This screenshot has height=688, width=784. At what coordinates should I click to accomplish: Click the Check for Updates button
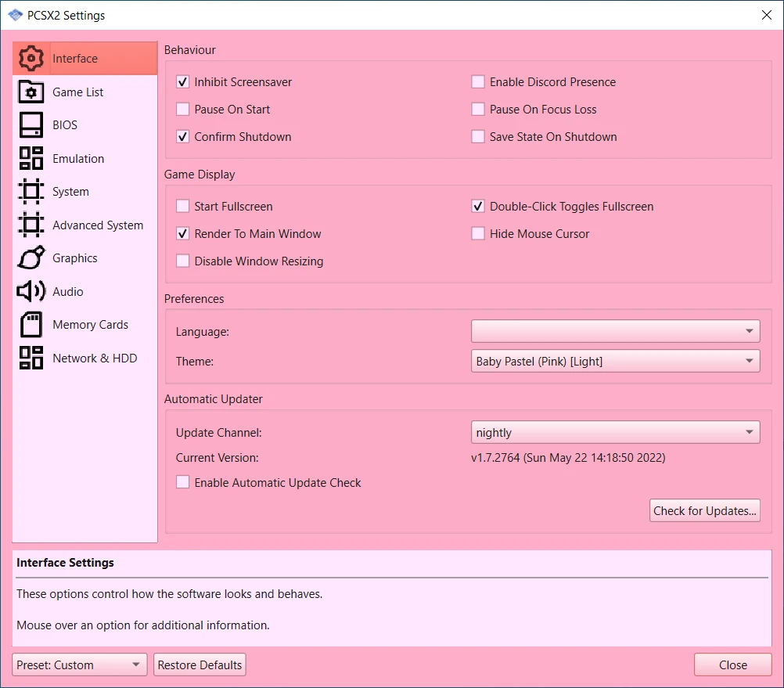705,511
